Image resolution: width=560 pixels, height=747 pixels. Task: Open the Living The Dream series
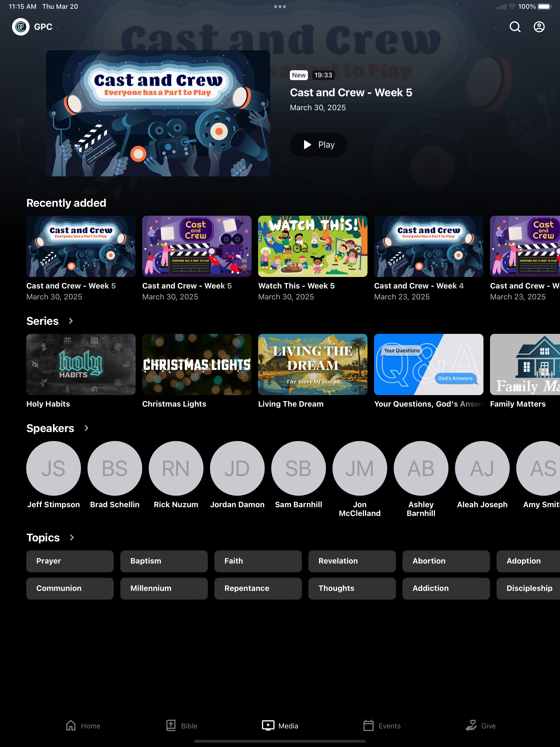point(313,364)
